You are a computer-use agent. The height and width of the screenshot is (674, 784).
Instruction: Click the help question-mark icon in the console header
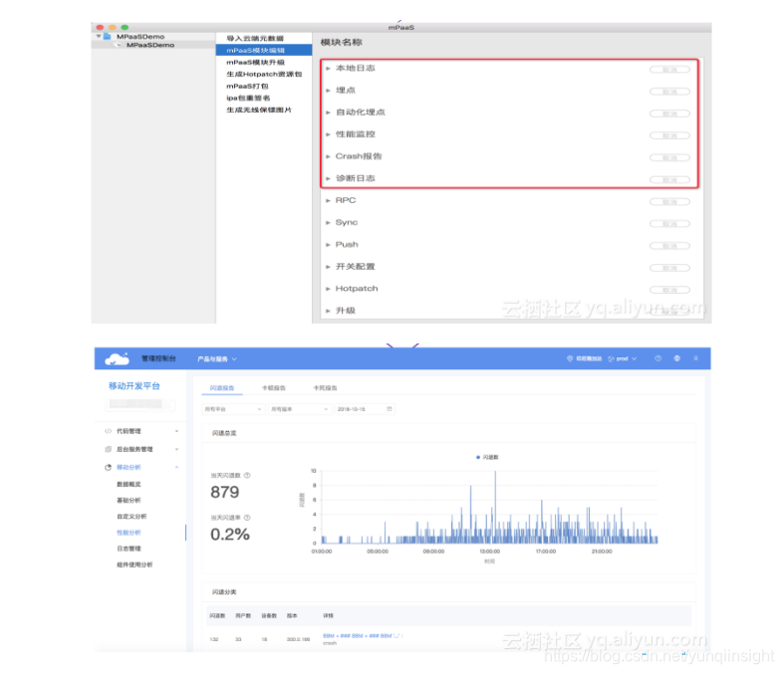[x=658, y=358]
